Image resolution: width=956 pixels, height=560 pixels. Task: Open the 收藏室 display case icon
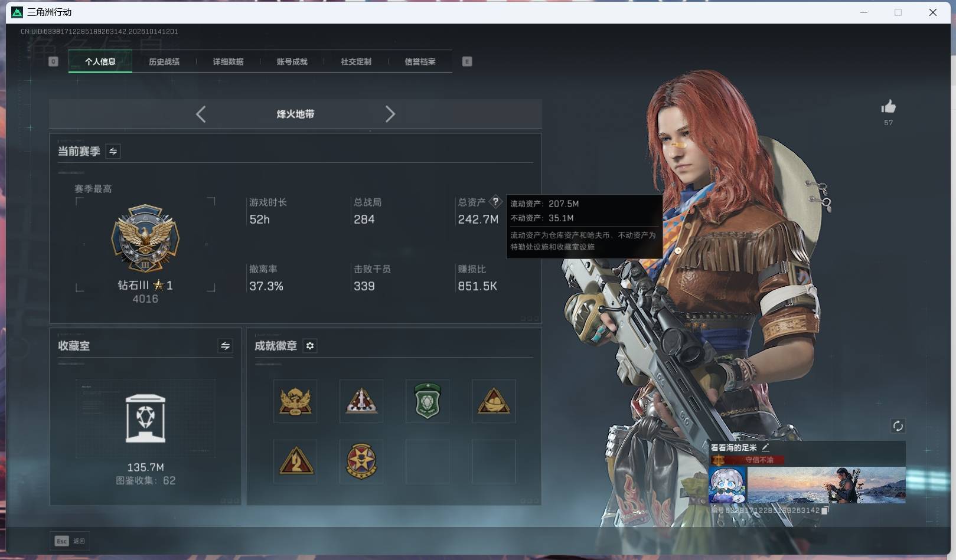pos(145,418)
